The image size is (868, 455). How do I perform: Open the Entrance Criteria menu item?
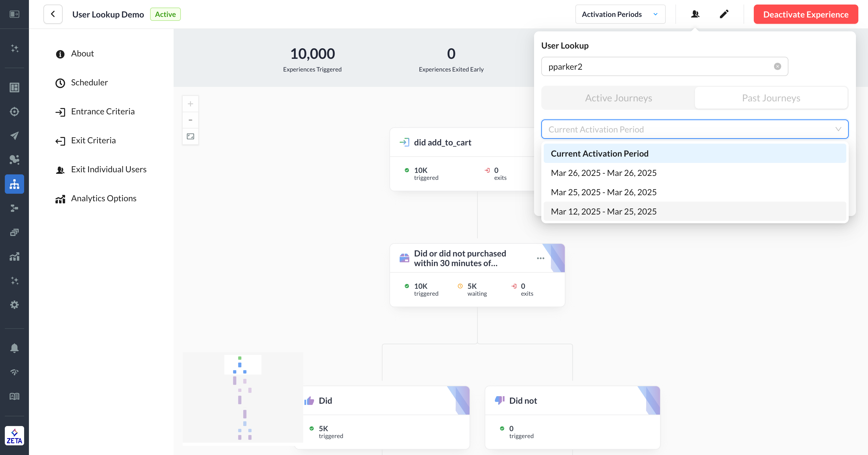(102, 111)
